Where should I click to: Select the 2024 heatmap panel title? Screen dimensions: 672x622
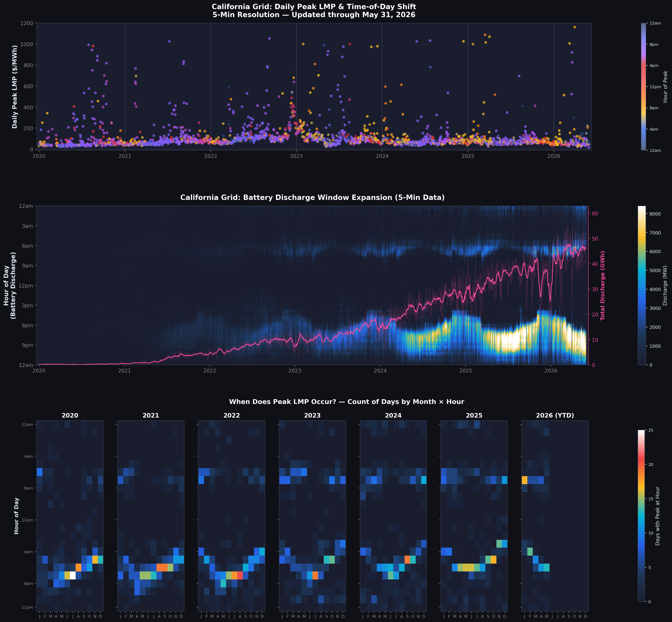click(393, 415)
